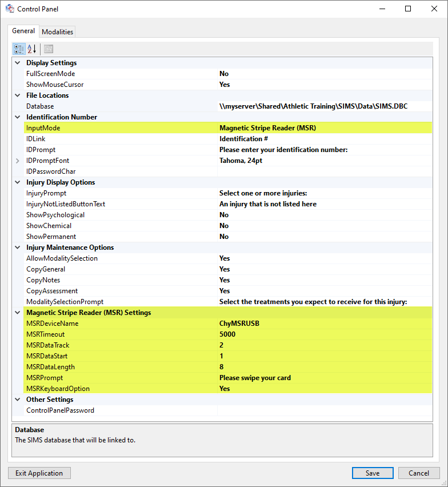Select the ShowChemical property name

[49, 226]
